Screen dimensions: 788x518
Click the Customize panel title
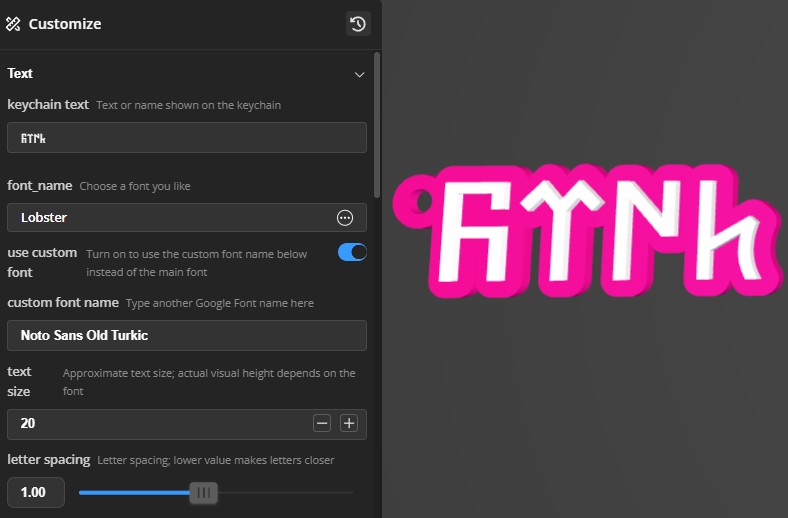(65, 24)
